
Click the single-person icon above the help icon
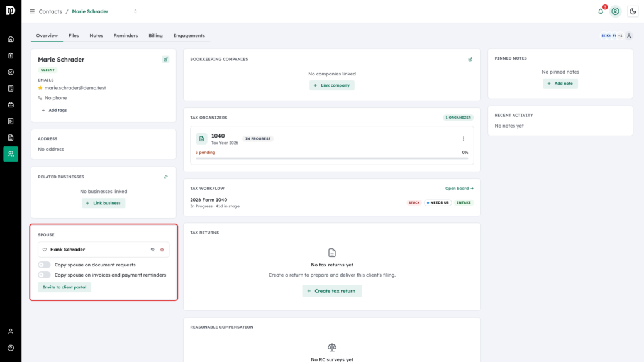point(11,332)
